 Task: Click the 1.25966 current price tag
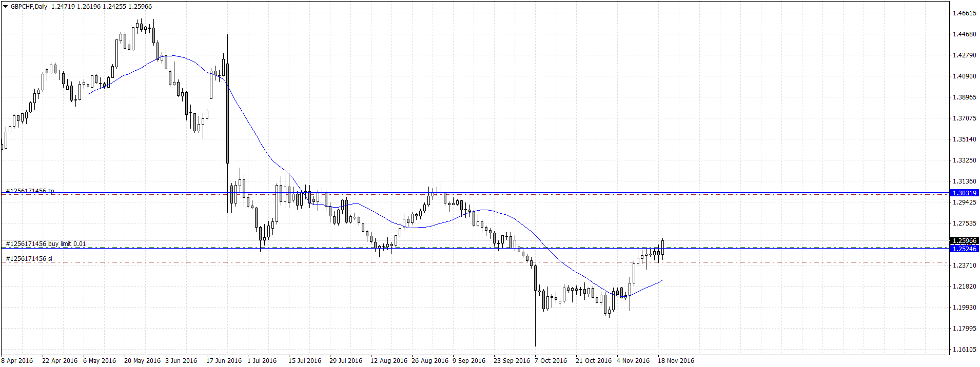965,240
